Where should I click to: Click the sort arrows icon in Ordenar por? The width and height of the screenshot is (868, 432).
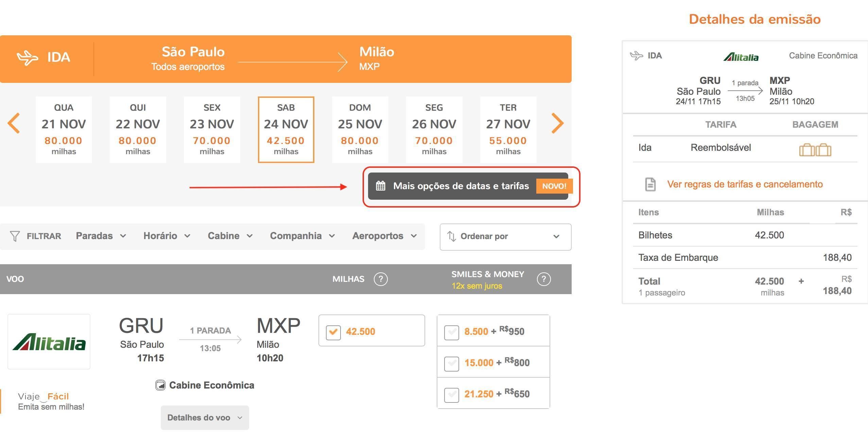(x=451, y=236)
